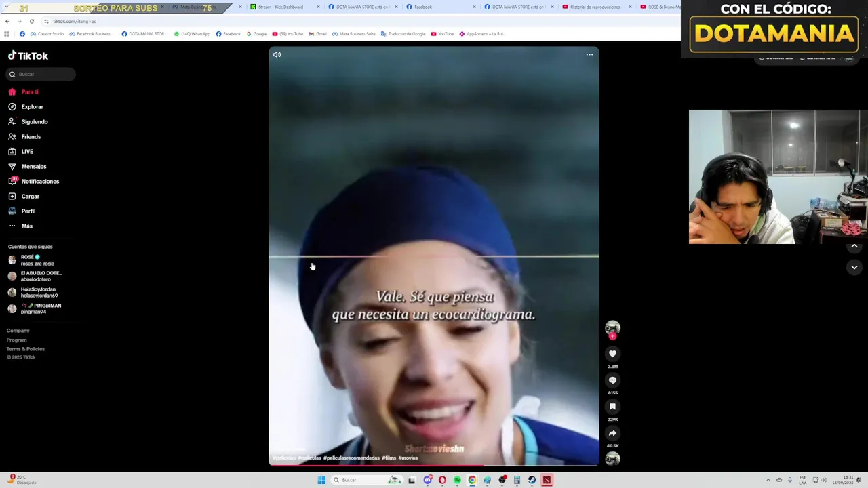This screenshot has height=488, width=868.
Task: Go to Siguiendo in the sidebar
Action: pos(28,121)
